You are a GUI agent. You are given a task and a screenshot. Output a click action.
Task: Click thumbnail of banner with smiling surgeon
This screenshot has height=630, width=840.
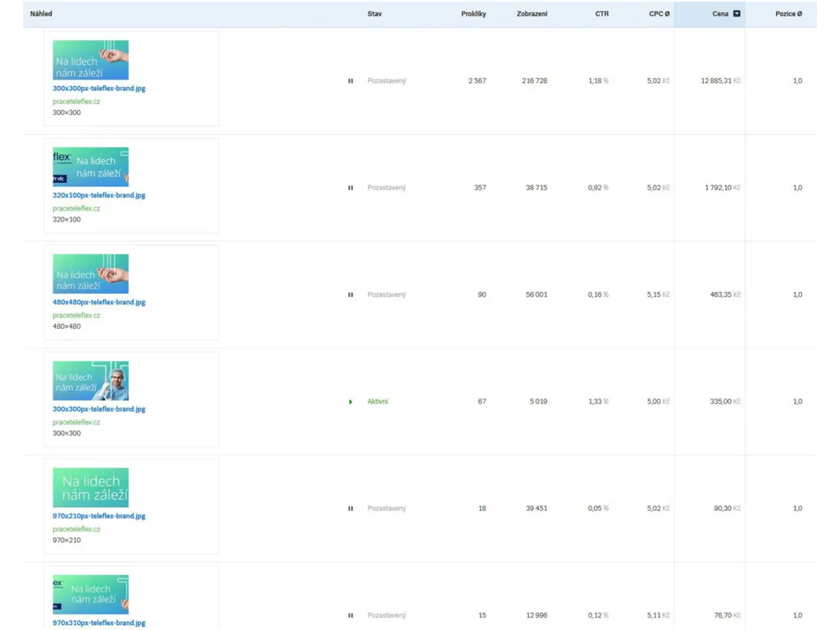coord(90,381)
